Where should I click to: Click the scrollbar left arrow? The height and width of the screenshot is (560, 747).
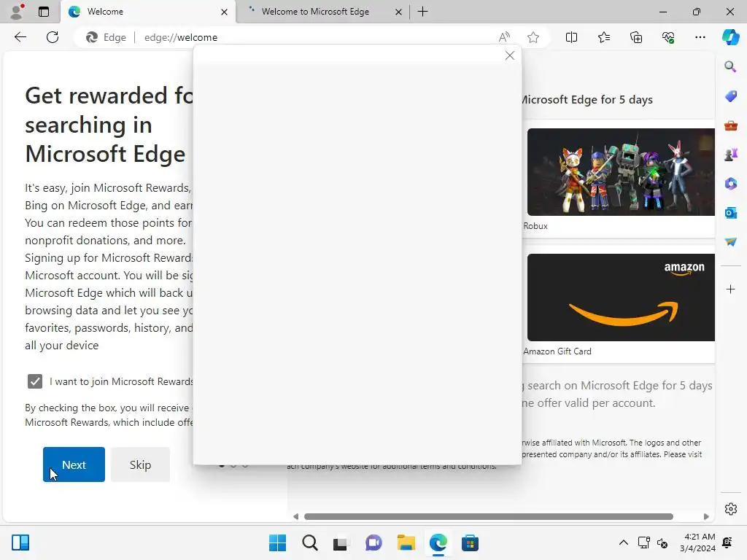click(296, 516)
